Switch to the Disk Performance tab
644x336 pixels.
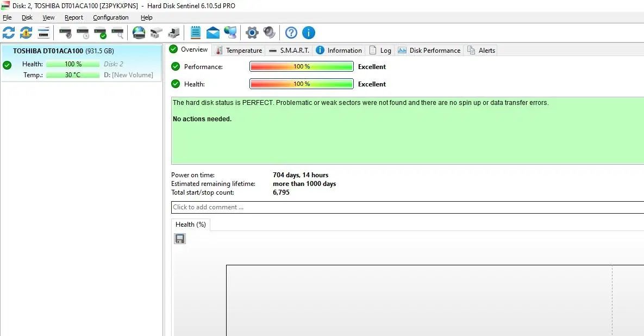[429, 51]
